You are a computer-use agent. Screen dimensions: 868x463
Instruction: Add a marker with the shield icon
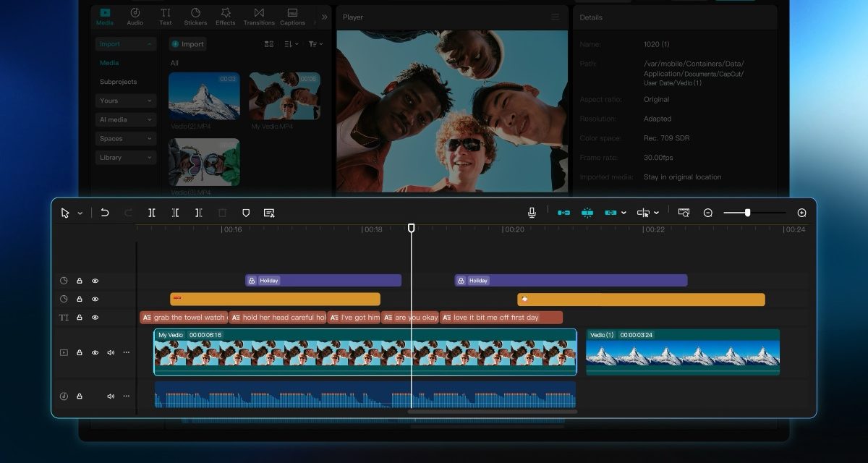[246, 213]
